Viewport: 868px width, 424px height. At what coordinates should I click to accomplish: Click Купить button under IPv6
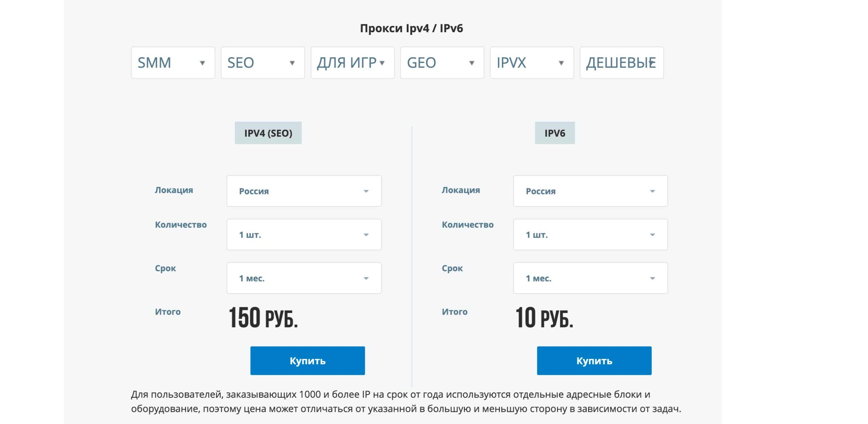coord(594,361)
